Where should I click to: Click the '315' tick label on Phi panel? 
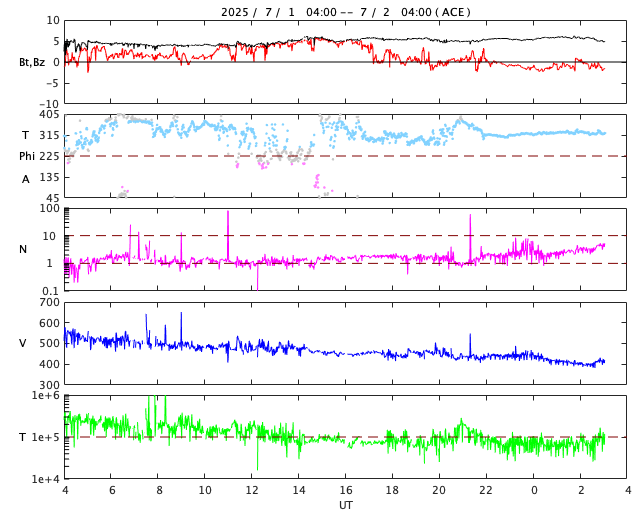tap(49, 135)
